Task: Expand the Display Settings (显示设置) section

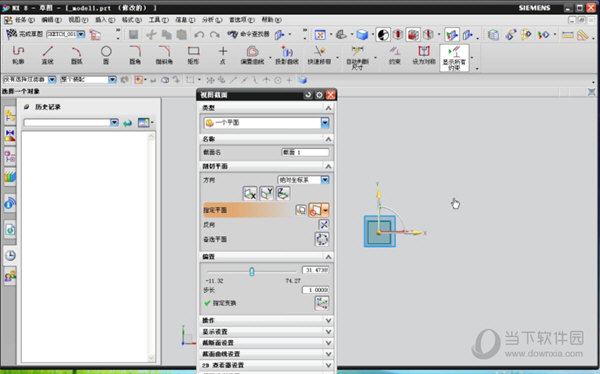Action: [328, 332]
